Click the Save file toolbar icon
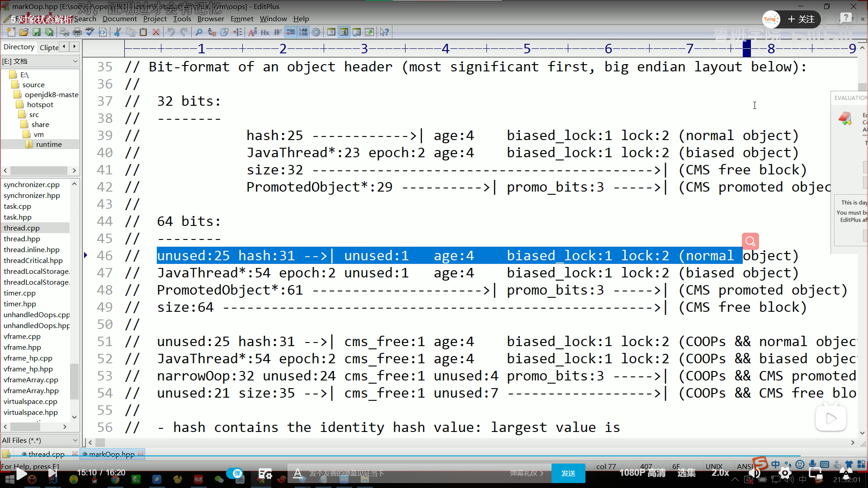This screenshot has width=868, height=488. coord(37,32)
